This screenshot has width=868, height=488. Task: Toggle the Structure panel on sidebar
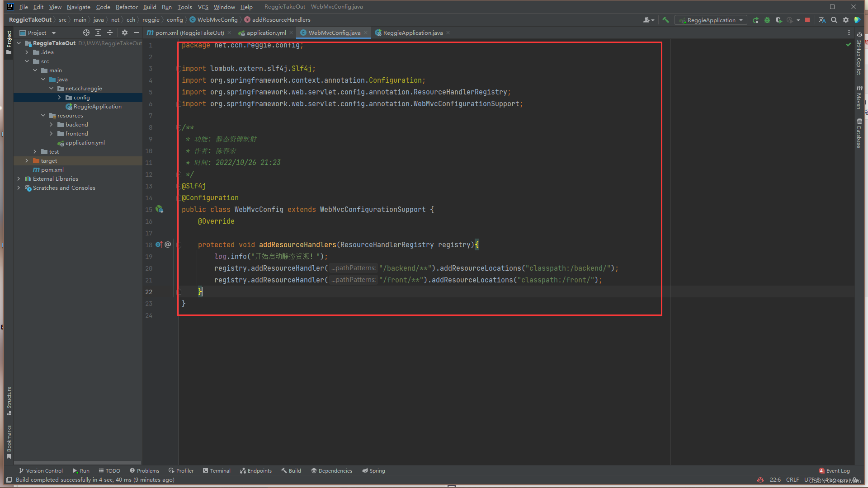[7, 400]
